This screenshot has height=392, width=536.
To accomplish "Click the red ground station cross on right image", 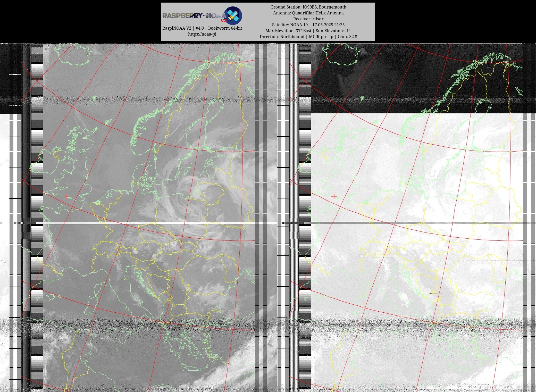I will pos(334,196).
